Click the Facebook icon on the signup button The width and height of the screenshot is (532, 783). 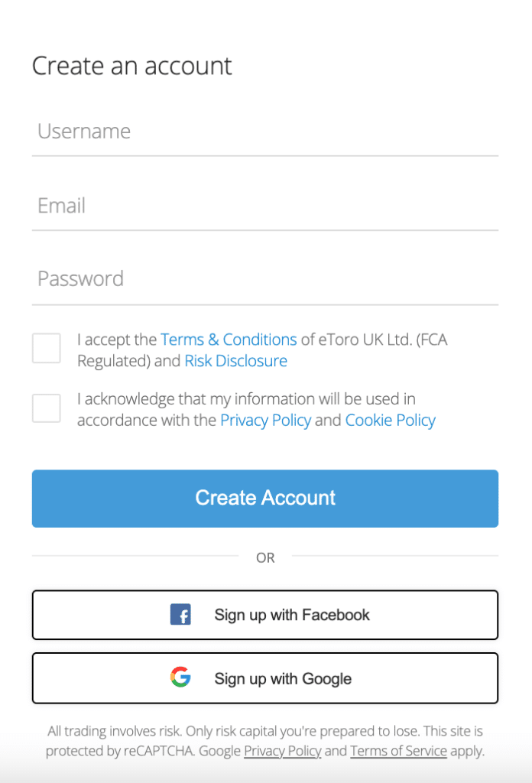(x=180, y=614)
